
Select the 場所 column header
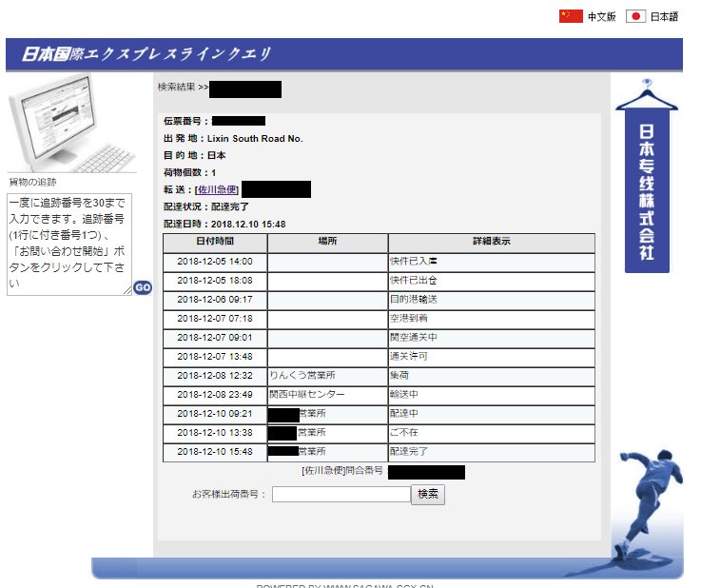point(328,242)
